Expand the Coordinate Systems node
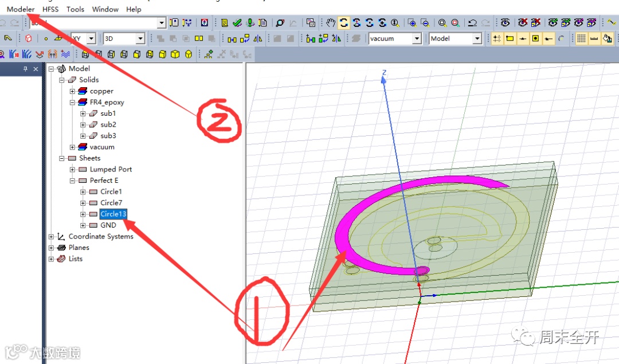The image size is (619, 364). tap(51, 237)
